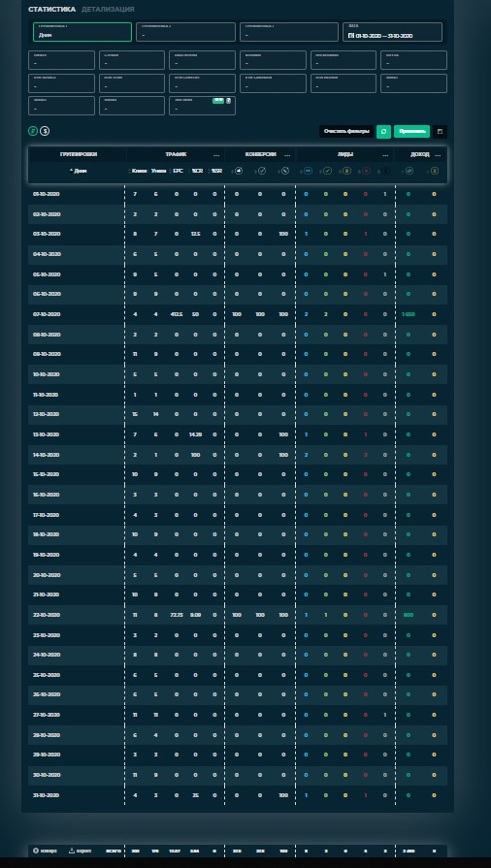Viewport: 491px width, 868px height.
Task: Switch to the ДЕТАЛИЗАЦИЯ tab
Action: tap(108, 10)
